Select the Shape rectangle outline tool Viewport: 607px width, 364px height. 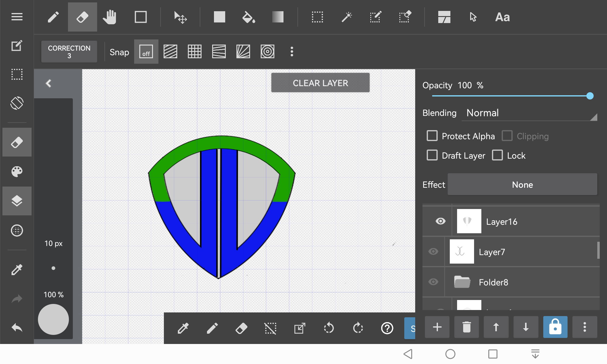[x=141, y=17]
